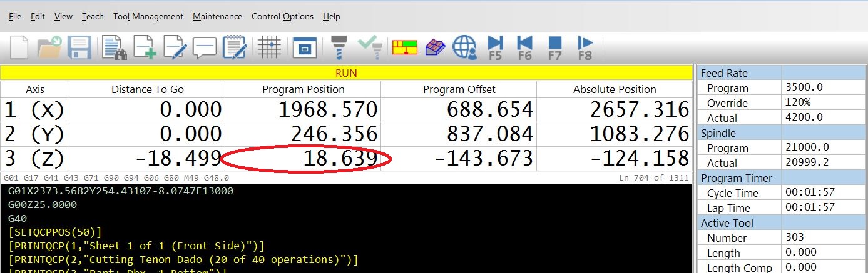The height and width of the screenshot is (273, 868).
Task: Click the add line icon with green plus
Action: (145, 47)
